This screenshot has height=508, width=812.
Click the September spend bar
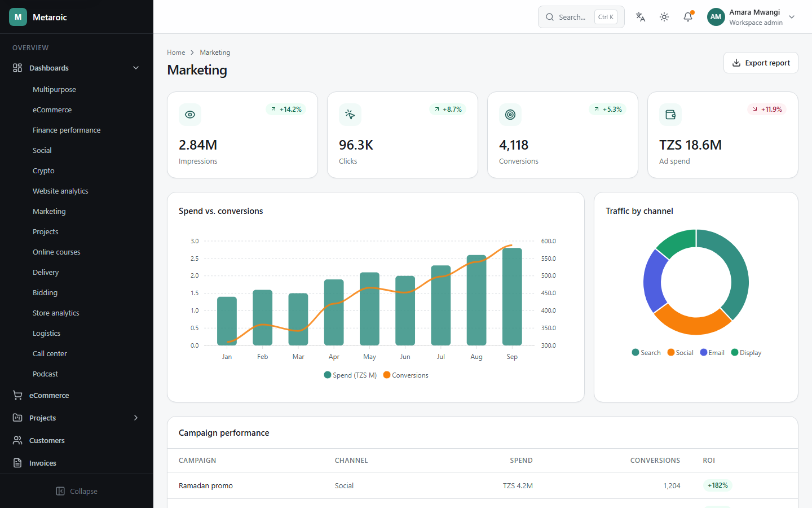point(512,296)
